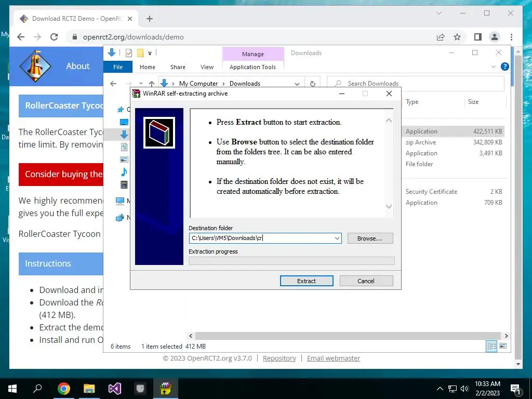
Task: Select the Videos film icon in sidebar
Action: coord(124,184)
